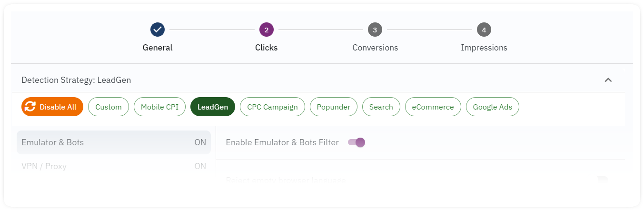Collapse the Detection Strategy section chevron

click(x=608, y=80)
